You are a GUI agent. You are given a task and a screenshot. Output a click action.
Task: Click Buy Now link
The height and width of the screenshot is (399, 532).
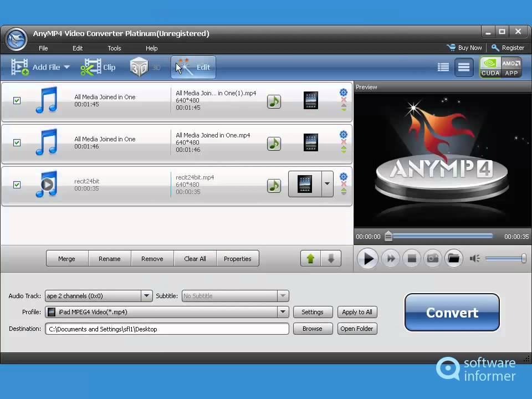(464, 48)
